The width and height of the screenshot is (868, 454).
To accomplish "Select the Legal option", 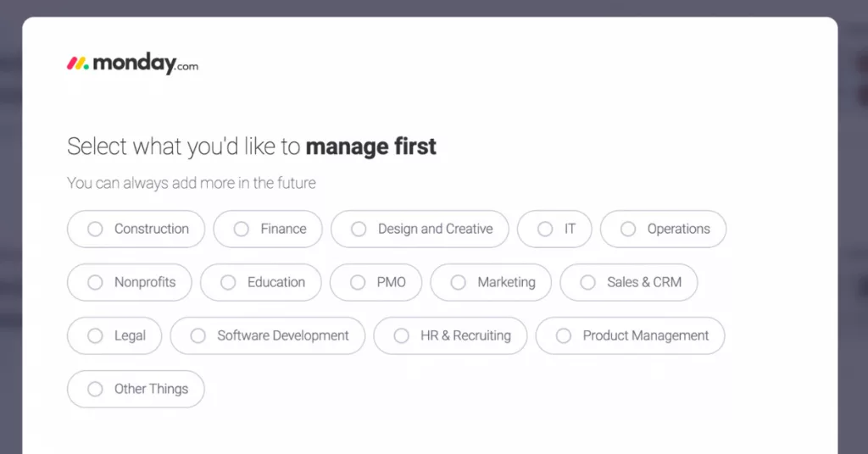I will pyautogui.click(x=114, y=335).
